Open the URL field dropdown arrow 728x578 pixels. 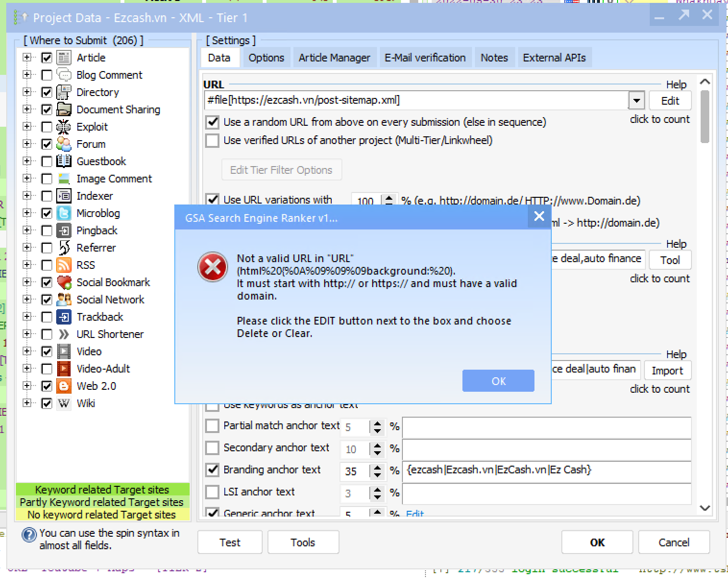click(636, 100)
